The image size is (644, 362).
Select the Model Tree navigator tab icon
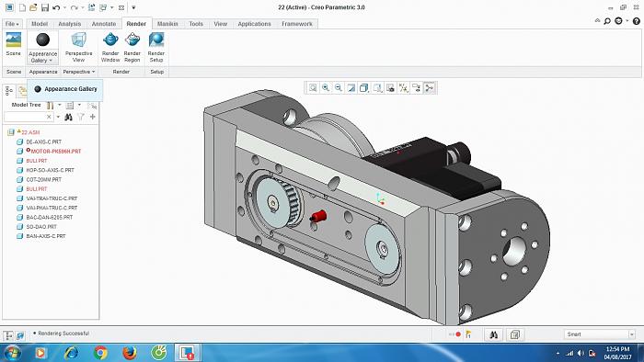[9, 91]
